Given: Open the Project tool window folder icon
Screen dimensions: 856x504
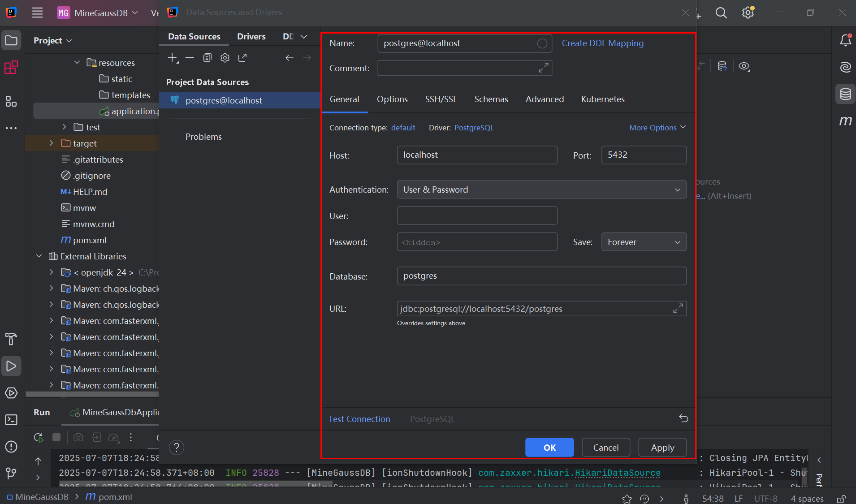Looking at the screenshot, I should click(11, 41).
